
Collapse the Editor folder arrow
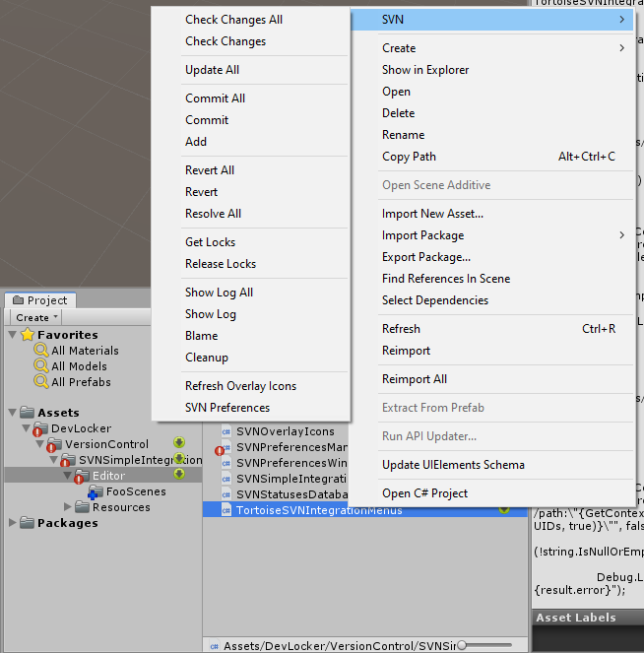[x=67, y=475]
